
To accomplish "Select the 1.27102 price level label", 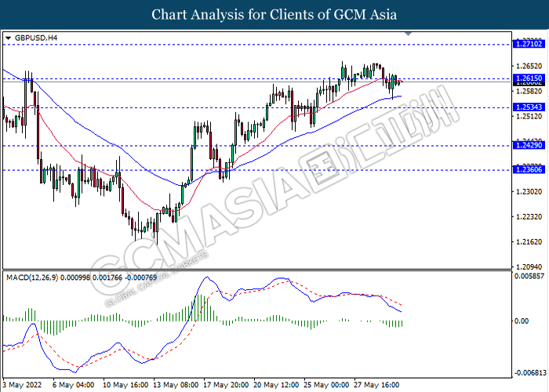I will pyautogui.click(x=529, y=44).
